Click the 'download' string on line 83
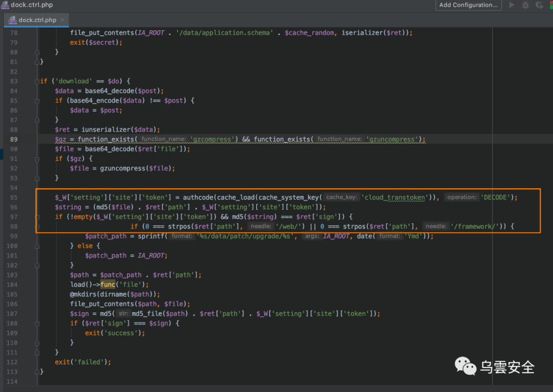The width and height of the screenshot is (553, 392). click(x=73, y=81)
